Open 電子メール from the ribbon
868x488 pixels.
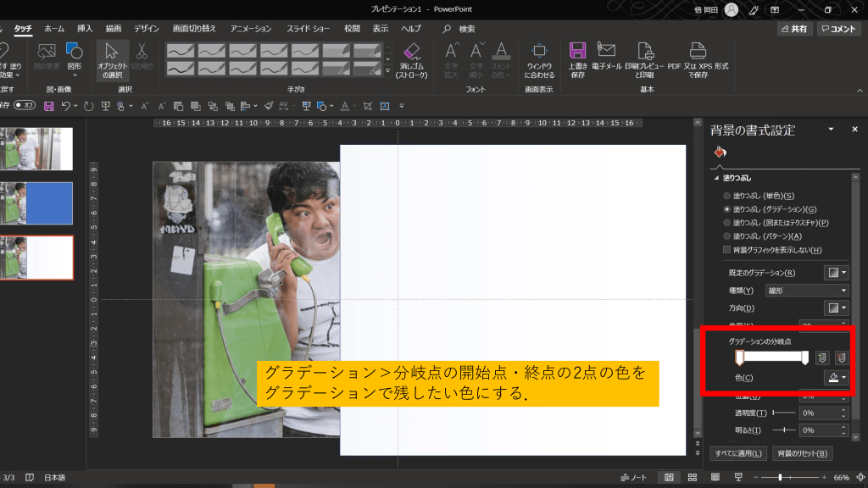tap(606, 58)
